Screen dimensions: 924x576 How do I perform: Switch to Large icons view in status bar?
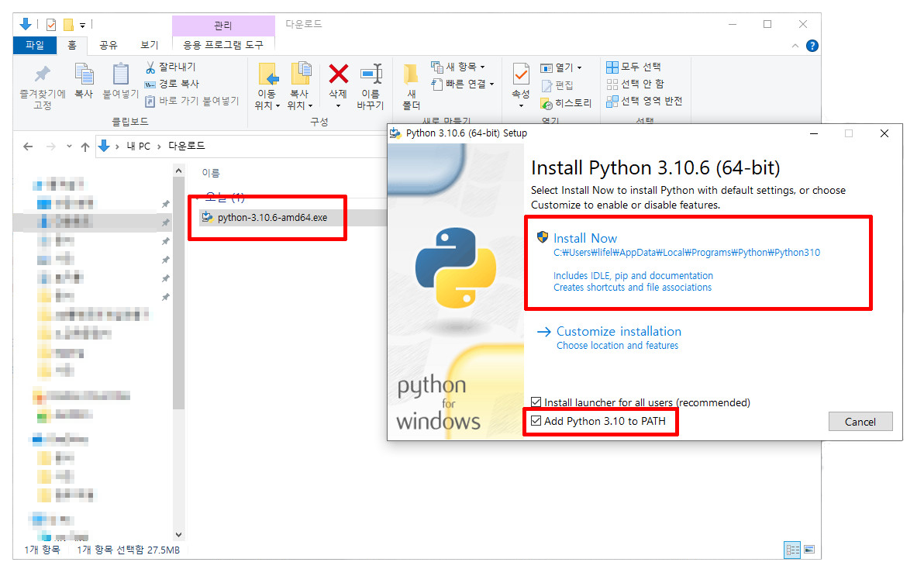pyautogui.click(x=810, y=550)
